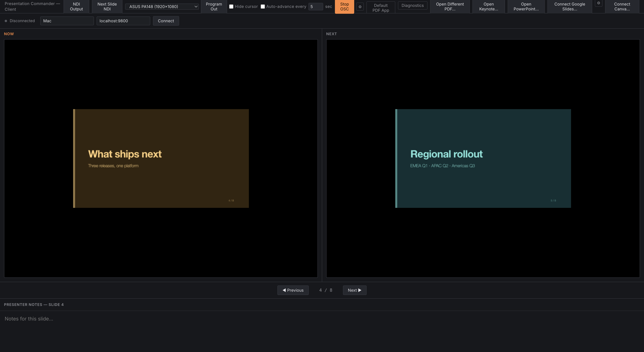Open the gear settings before Connect Canva
Screen dimensions: 644x352
pos(599,3)
